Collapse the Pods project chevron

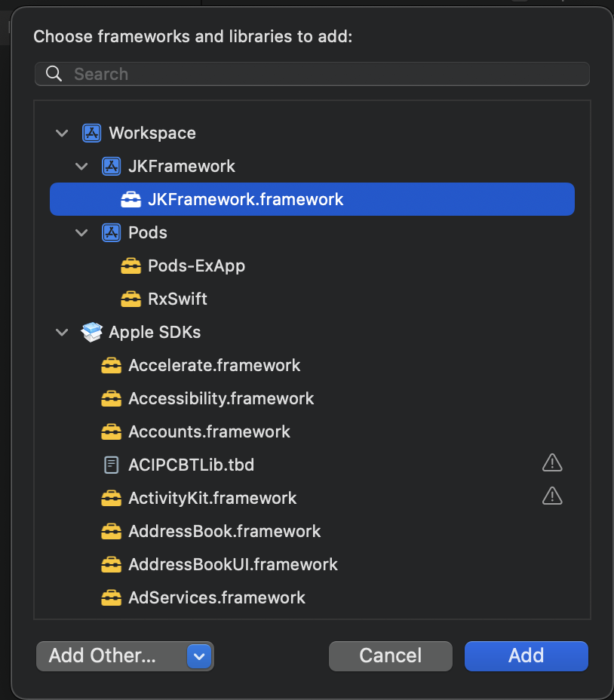click(x=81, y=232)
